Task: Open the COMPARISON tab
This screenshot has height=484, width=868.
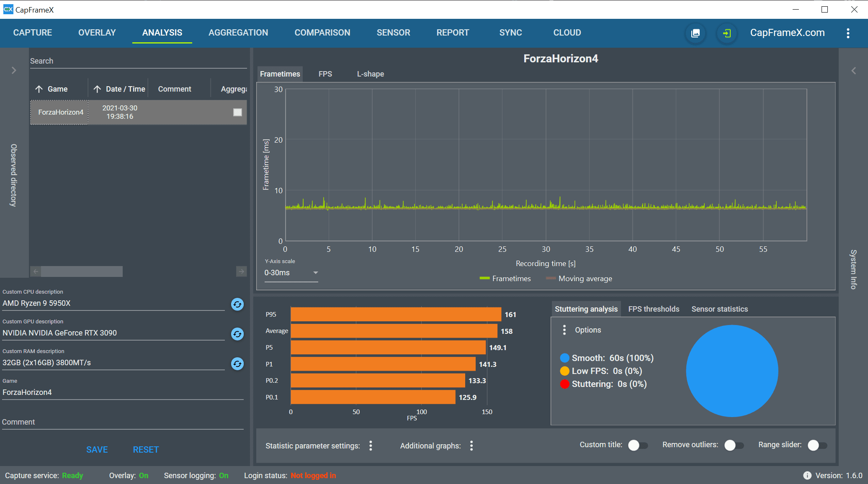Action: point(322,33)
